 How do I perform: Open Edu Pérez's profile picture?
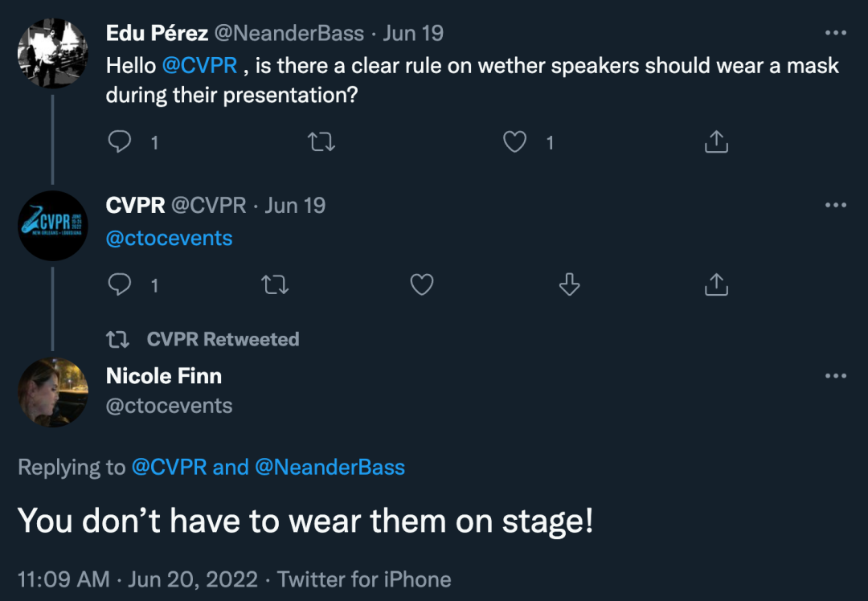pyautogui.click(x=52, y=53)
